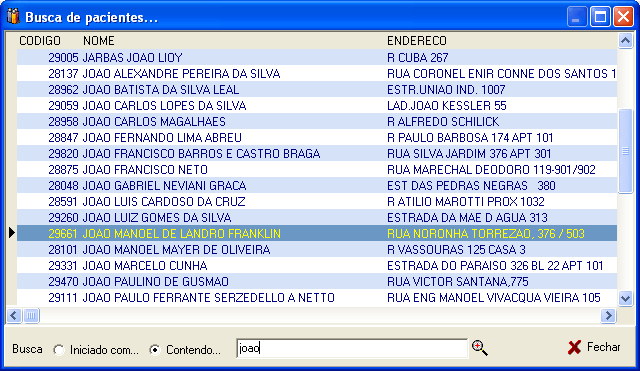Maximize the Busca de pacientes window
640x371 pixels.
tap(600, 17)
